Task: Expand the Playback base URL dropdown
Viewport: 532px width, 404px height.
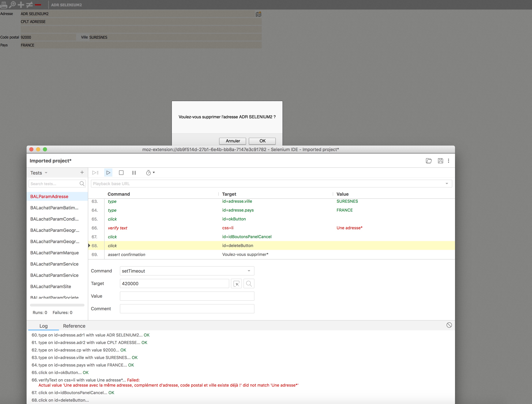Action: 447,183
